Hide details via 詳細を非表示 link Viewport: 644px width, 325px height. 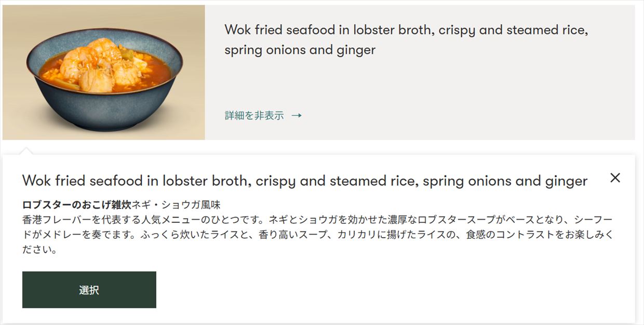[254, 116]
